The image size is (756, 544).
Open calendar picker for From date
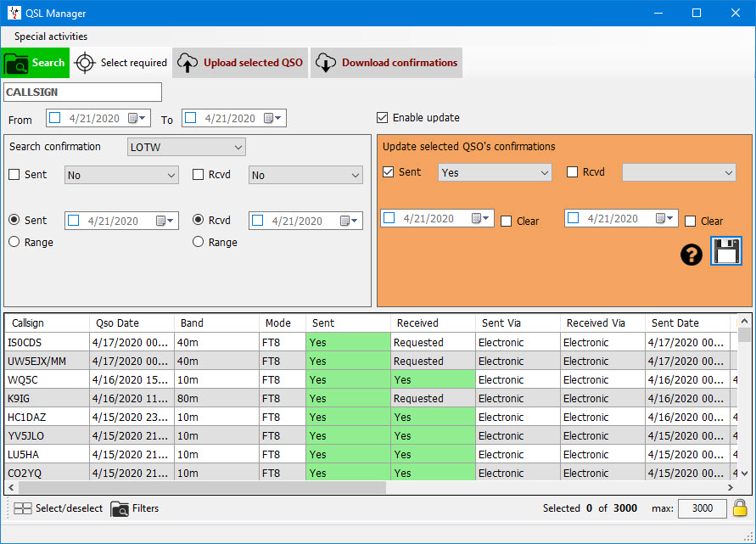click(x=137, y=118)
